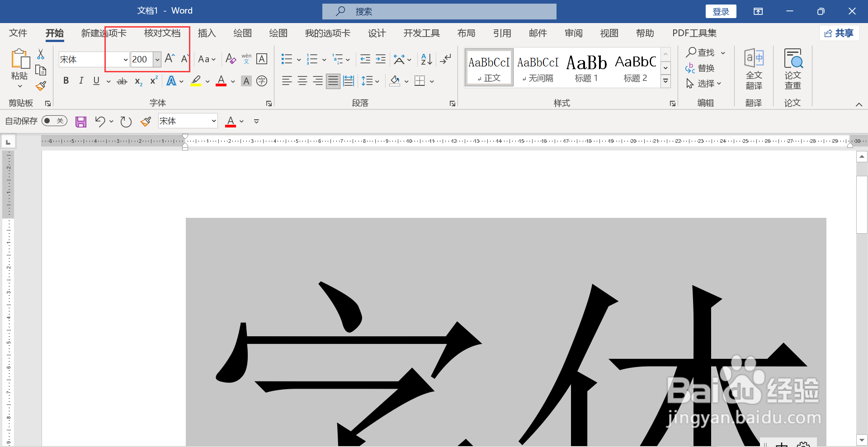The height and width of the screenshot is (447, 868).
Task: Open the full text translation tool
Action: pyautogui.click(x=754, y=70)
